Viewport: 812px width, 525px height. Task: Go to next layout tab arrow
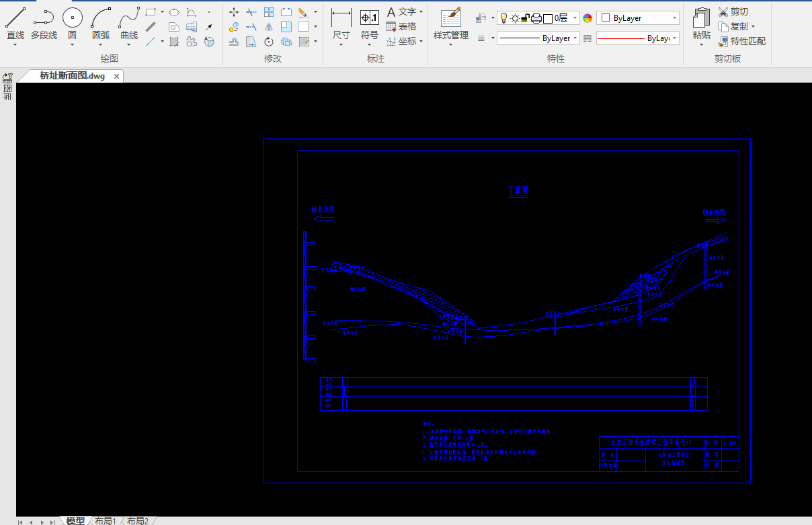[42, 522]
